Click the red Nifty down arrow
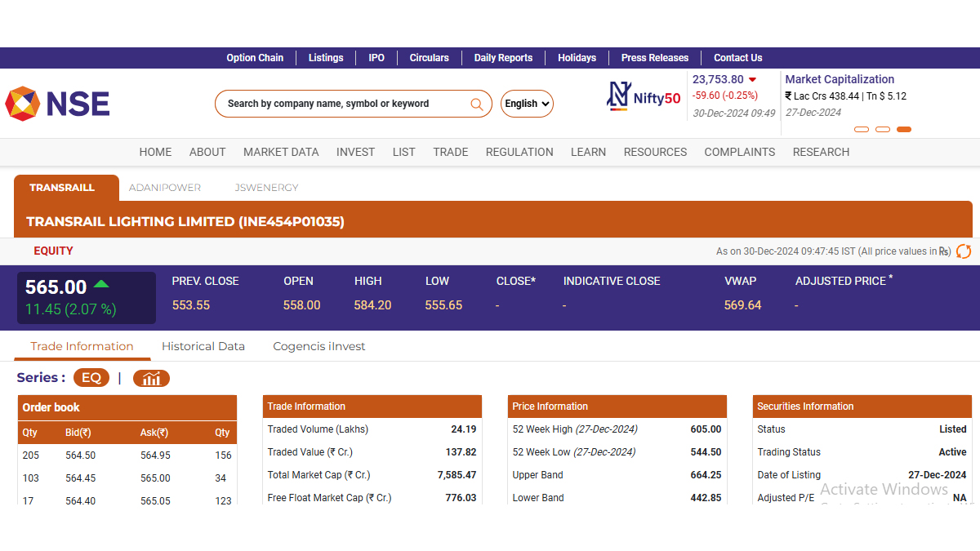This screenshot has width=980, height=551. click(752, 80)
